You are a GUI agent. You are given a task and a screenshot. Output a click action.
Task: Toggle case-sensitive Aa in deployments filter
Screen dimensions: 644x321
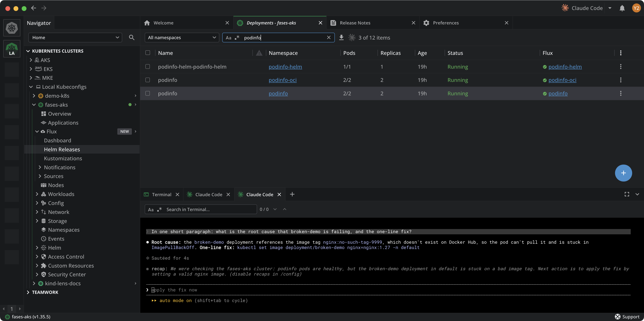click(x=229, y=38)
